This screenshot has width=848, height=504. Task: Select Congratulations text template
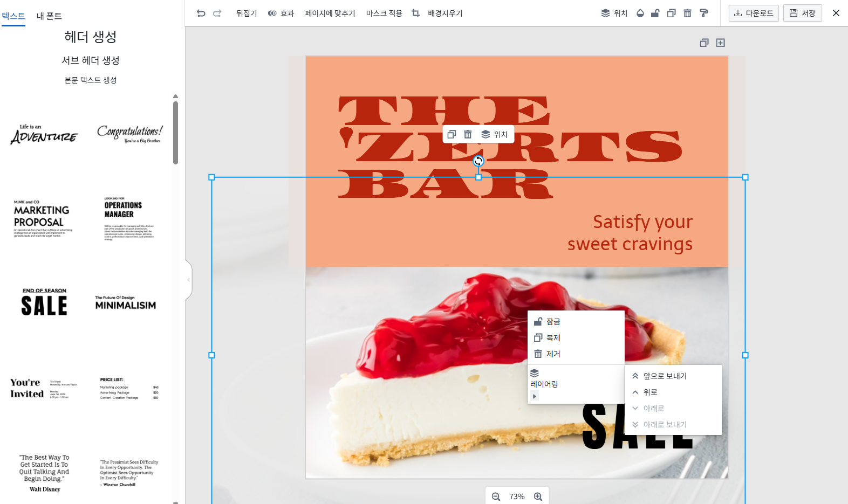point(129,134)
